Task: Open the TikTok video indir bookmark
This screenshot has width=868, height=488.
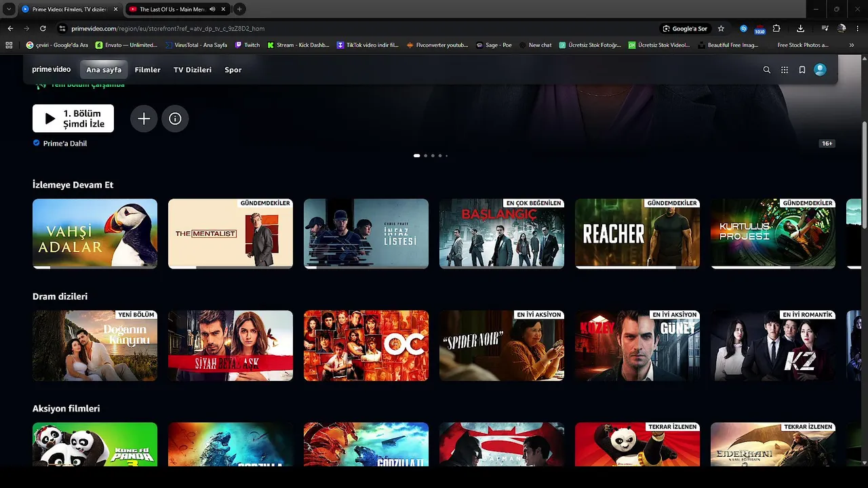Action: [x=368, y=45]
